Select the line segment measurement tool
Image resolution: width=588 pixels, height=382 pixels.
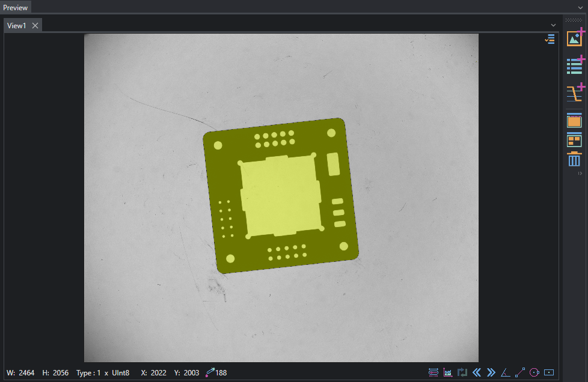click(519, 372)
